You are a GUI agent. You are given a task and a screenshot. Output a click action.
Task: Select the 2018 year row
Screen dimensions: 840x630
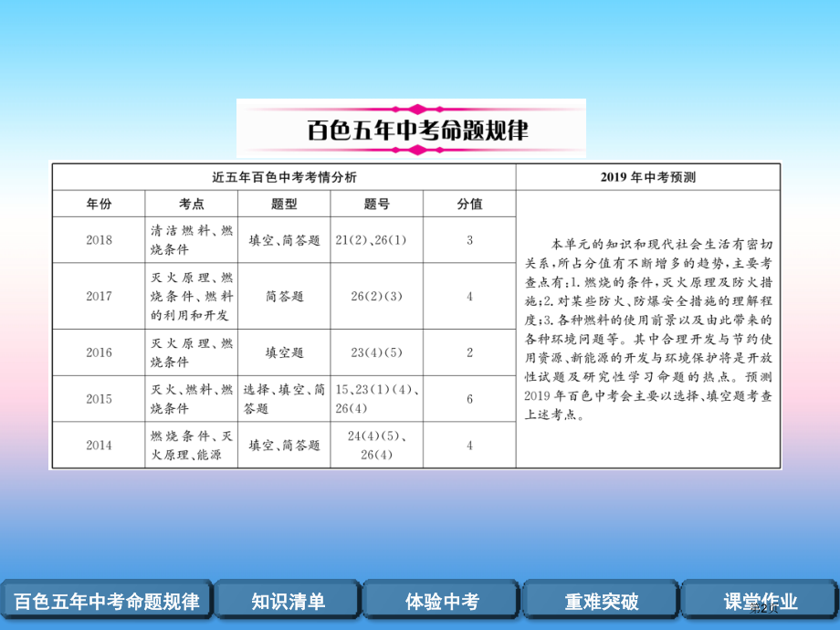pyautogui.click(x=98, y=239)
